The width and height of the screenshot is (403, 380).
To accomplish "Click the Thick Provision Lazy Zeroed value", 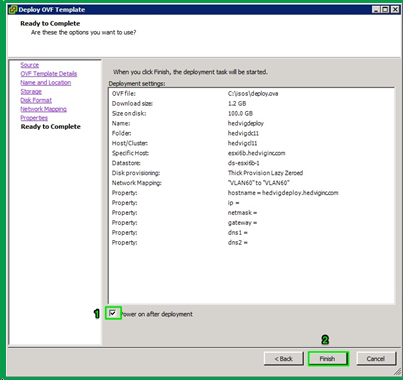I will pos(265,173).
